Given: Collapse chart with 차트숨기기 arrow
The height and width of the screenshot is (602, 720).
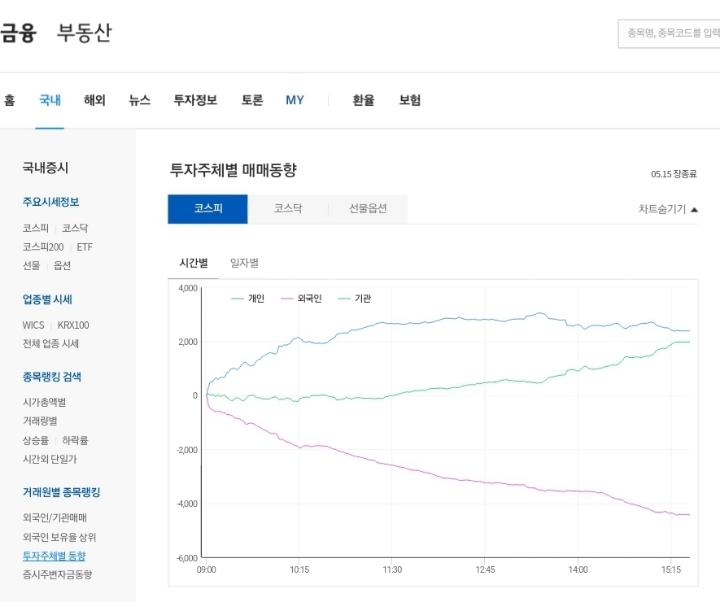Looking at the screenshot, I should (668, 209).
